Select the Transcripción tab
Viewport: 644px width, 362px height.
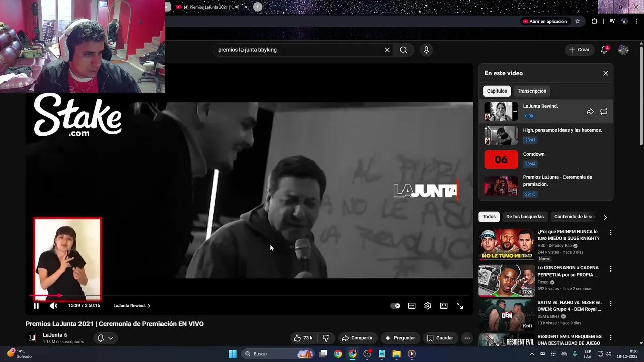tap(532, 91)
